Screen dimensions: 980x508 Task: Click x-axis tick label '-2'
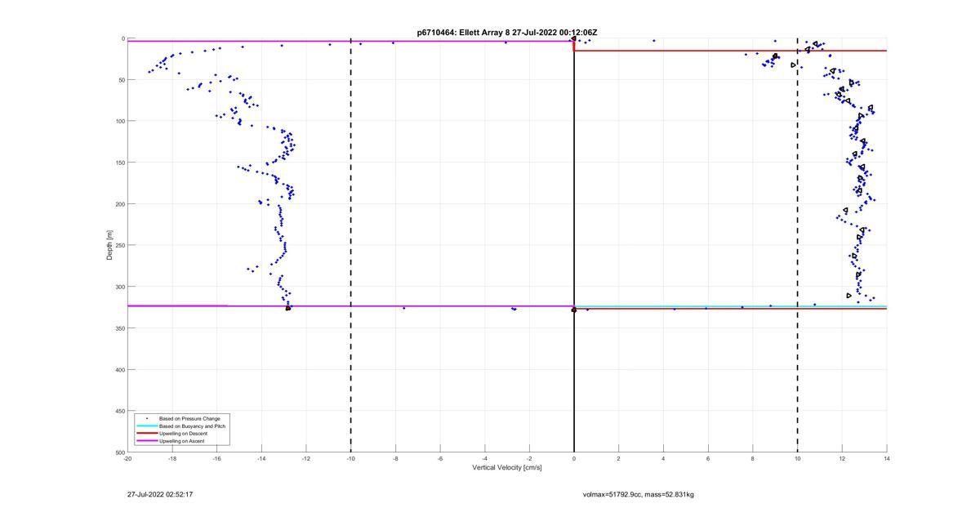pyautogui.click(x=529, y=458)
